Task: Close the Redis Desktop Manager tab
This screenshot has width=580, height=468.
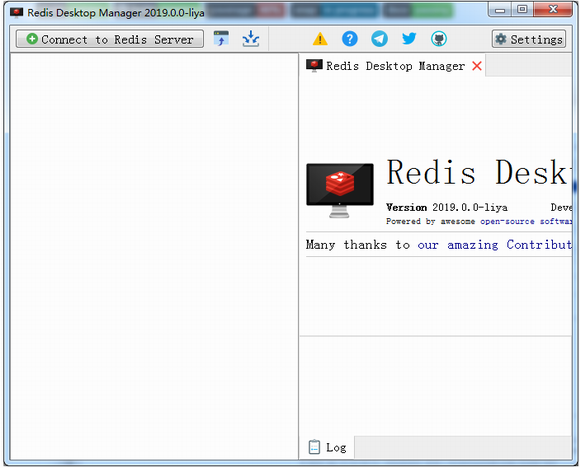Action: (x=477, y=66)
